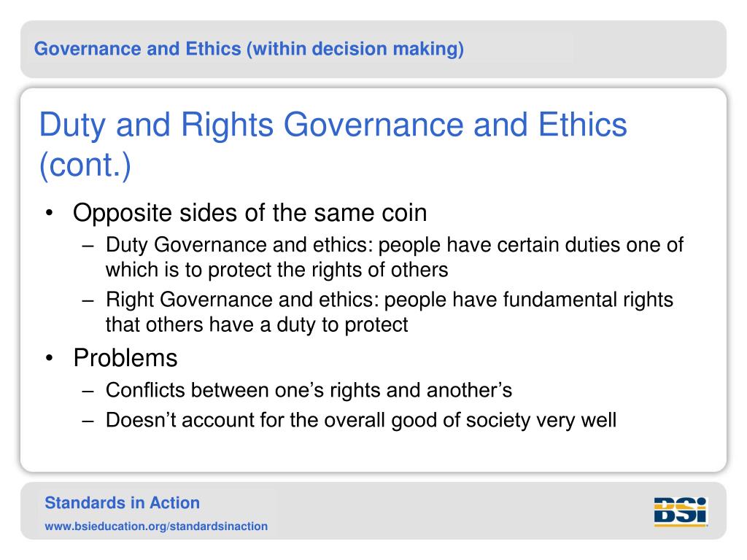Click the BSI logo

pos(681,512)
